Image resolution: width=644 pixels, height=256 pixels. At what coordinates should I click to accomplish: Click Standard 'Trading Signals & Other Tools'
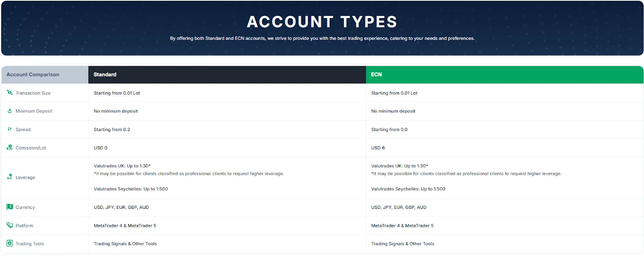125,244
